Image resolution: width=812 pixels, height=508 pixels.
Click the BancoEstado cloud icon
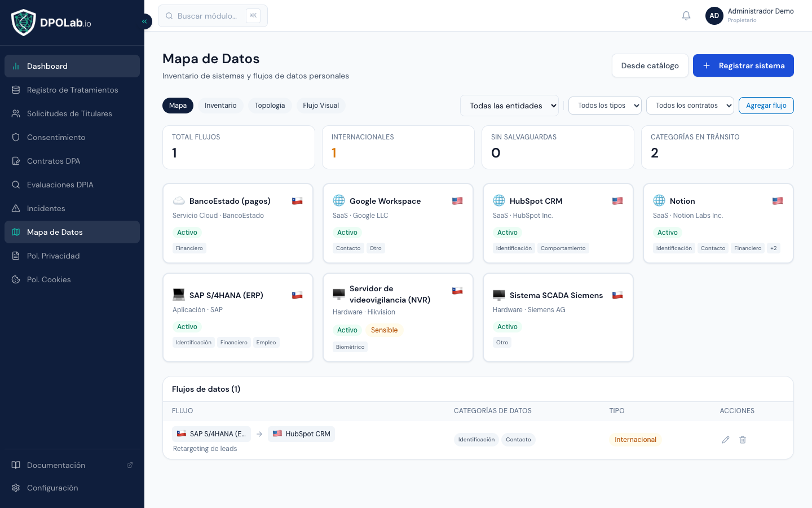(179, 201)
